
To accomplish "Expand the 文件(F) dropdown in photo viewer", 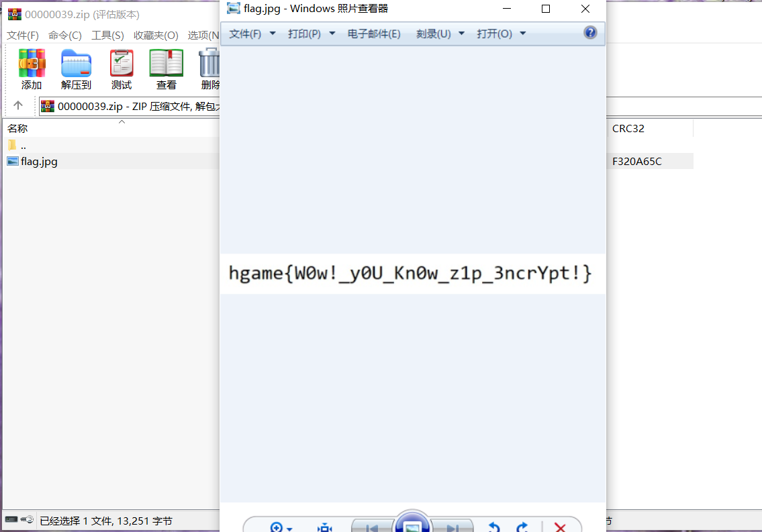I will click(252, 34).
